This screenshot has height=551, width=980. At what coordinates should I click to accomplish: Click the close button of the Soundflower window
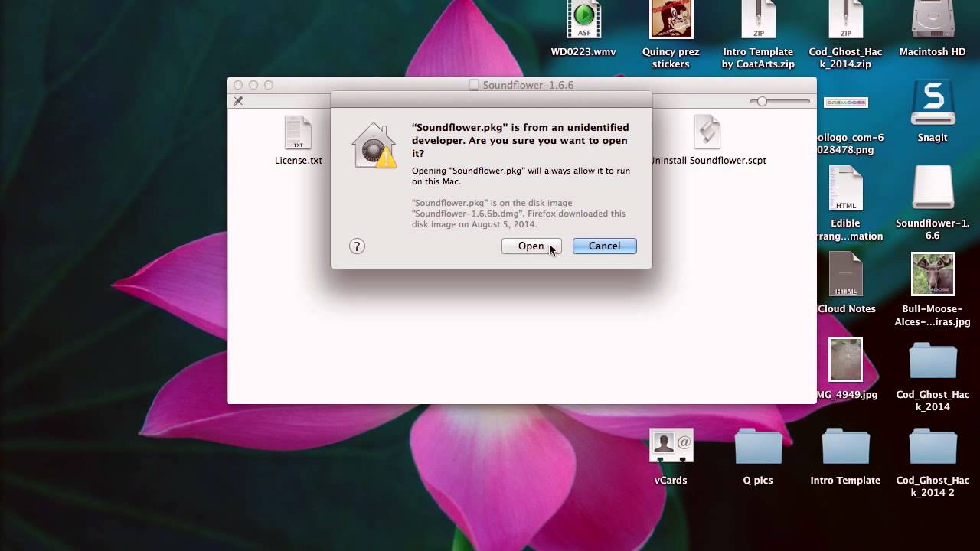(x=238, y=85)
